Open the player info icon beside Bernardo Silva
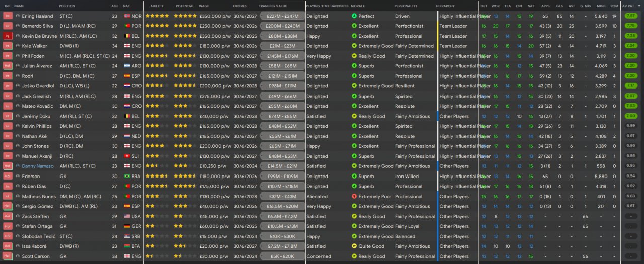644x264 pixels. tap(18, 26)
